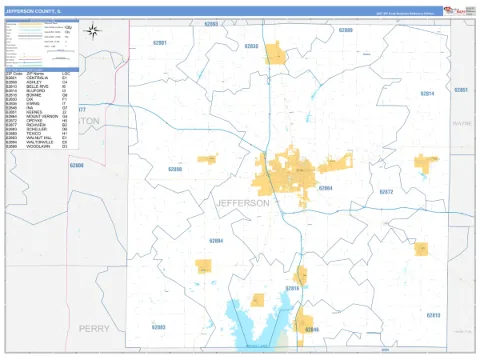Select the SCHELLER row in ZIP table
Image resolution: width=480 pixels, height=360 pixels.
click(x=42, y=129)
